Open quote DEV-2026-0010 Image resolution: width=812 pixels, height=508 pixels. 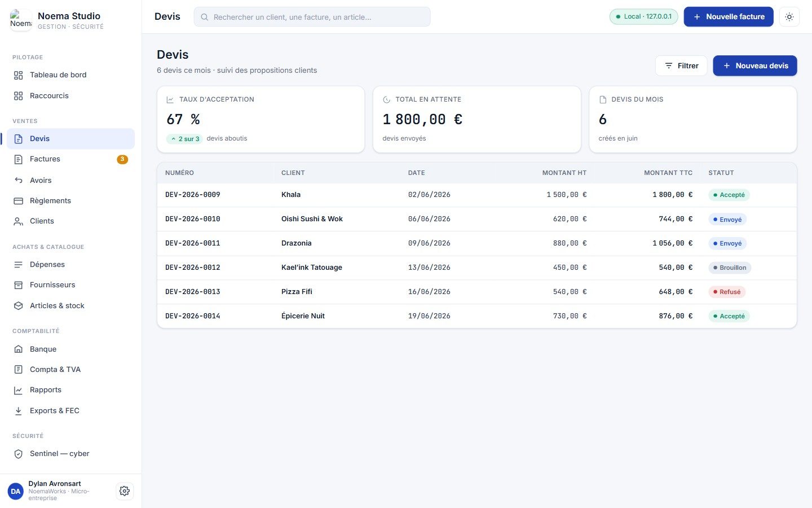(x=193, y=219)
